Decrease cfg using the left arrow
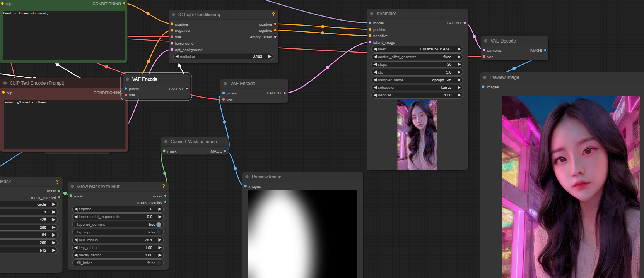 point(375,72)
